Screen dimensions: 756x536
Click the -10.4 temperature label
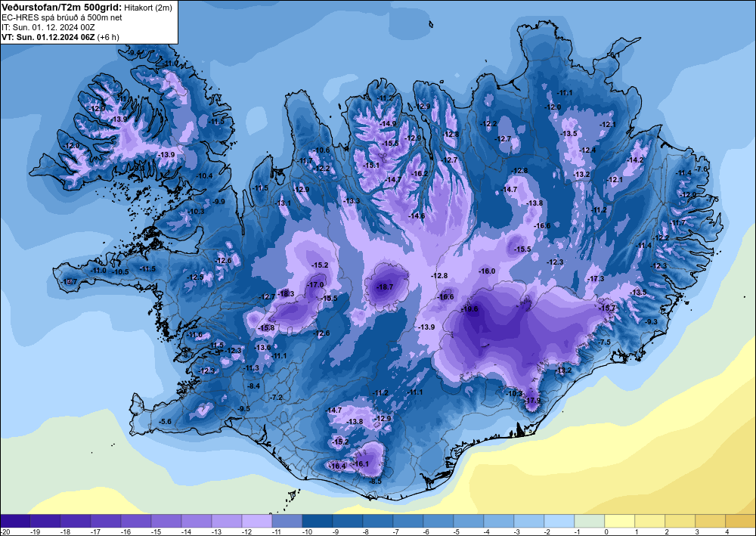[x=204, y=176]
